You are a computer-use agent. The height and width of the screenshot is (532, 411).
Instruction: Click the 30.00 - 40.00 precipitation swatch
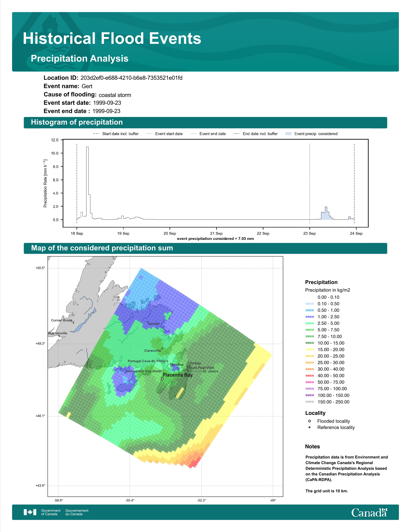[x=310, y=369]
